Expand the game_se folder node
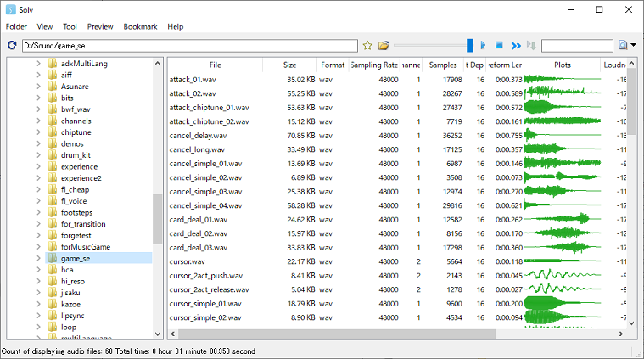The image size is (644, 359). [x=38, y=258]
